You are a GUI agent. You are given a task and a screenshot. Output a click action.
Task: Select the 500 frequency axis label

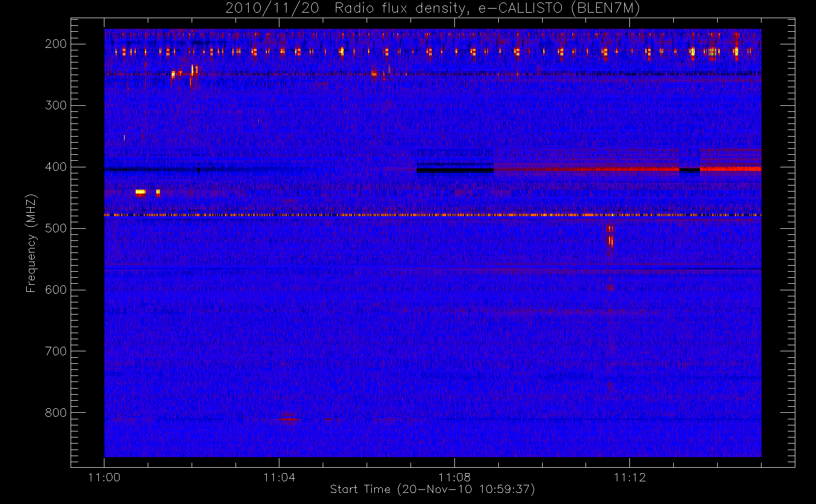(x=55, y=228)
